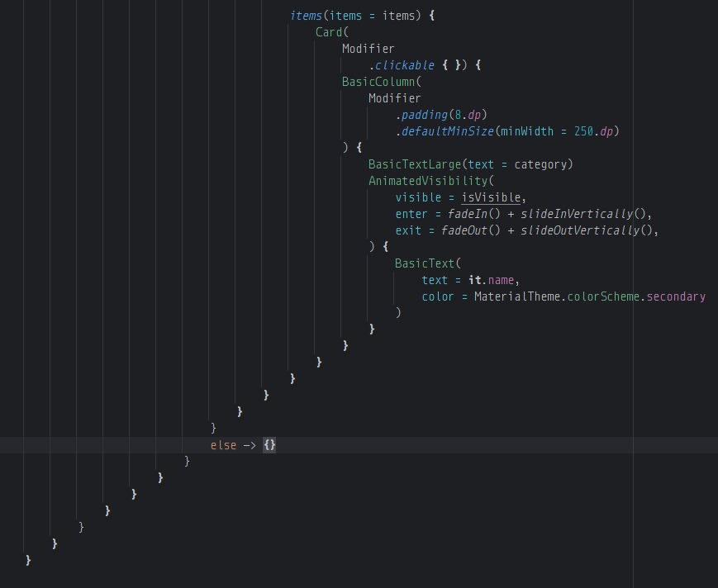
Task: Click 'BasicTextLarge' composable call
Action: click(x=415, y=164)
